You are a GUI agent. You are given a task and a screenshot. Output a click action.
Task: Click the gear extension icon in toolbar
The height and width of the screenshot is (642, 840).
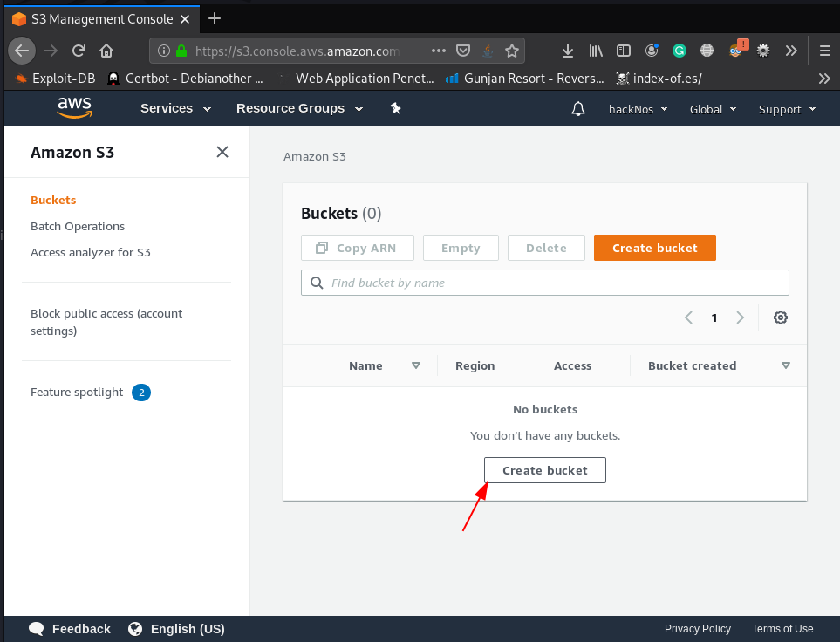pyautogui.click(x=763, y=51)
